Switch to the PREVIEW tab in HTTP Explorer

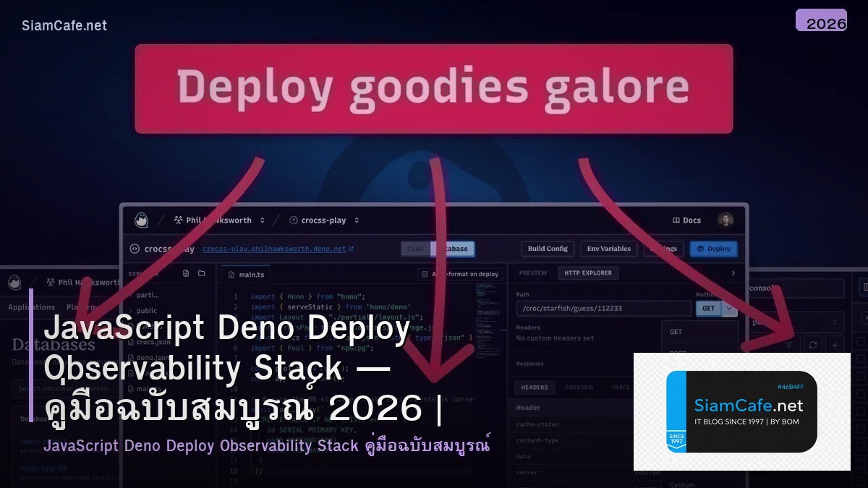(x=533, y=273)
